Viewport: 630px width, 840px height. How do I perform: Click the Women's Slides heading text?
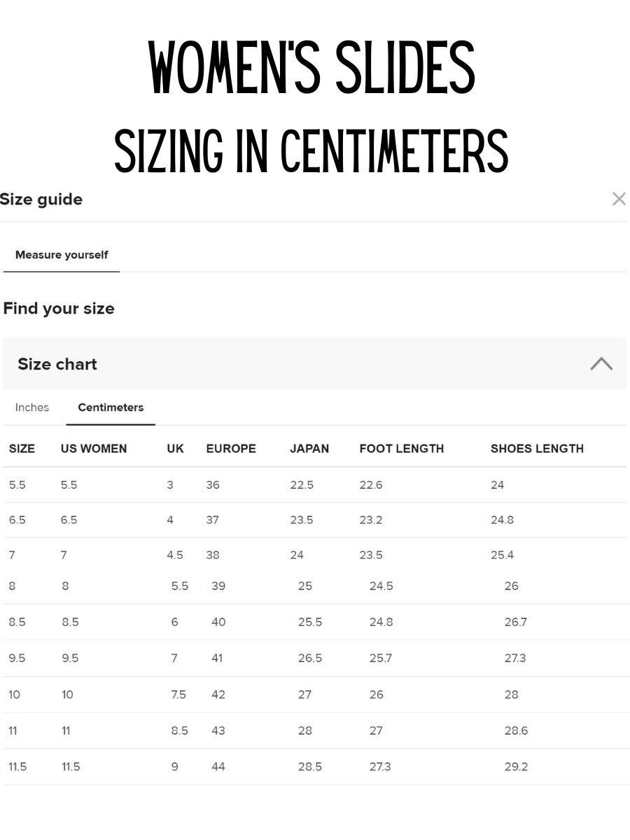click(x=312, y=68)
